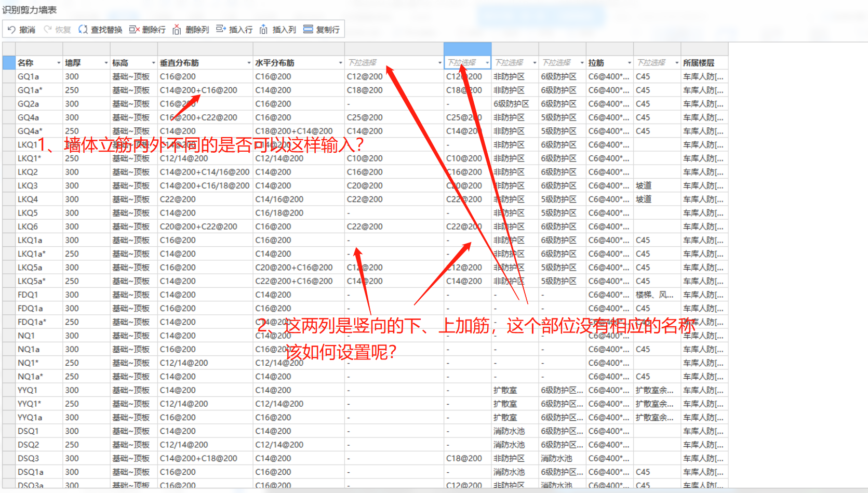Click C6@400*... cell in DSQ2 row
Image resolution: width=868 pixels, height=493 pixels.
coord(610,445)
